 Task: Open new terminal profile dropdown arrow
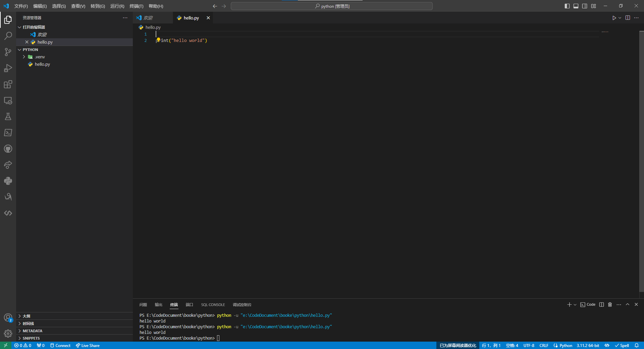(x=575, y=305)
